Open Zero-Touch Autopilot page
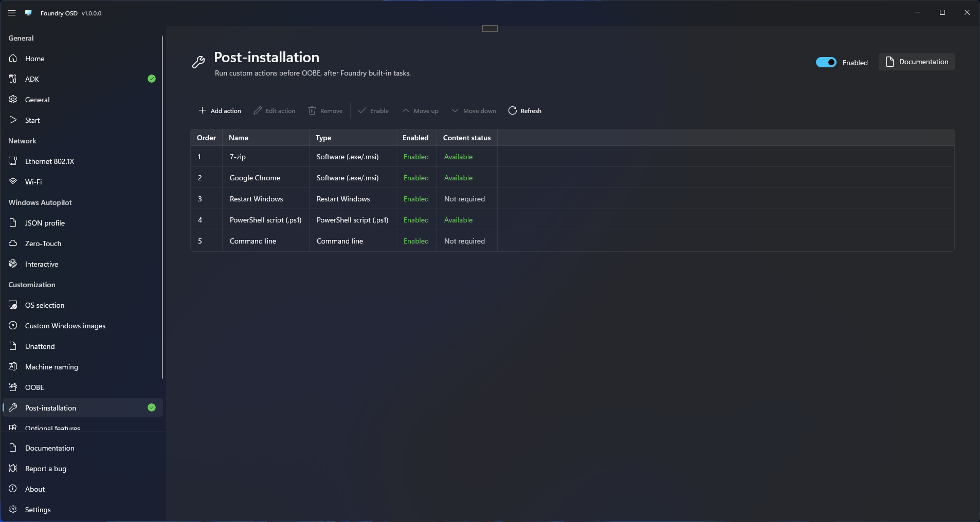980x522 pixels. (x=82, y=244)
